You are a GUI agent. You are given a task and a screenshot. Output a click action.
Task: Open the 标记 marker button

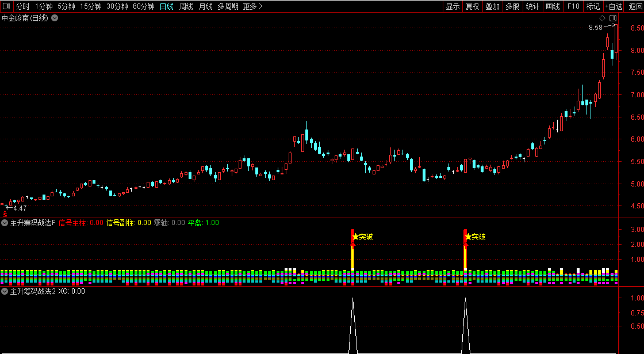tap(593, 6)
